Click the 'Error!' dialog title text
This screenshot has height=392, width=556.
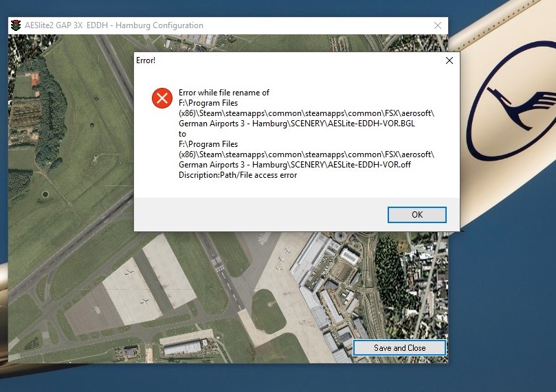click(146, 60)
